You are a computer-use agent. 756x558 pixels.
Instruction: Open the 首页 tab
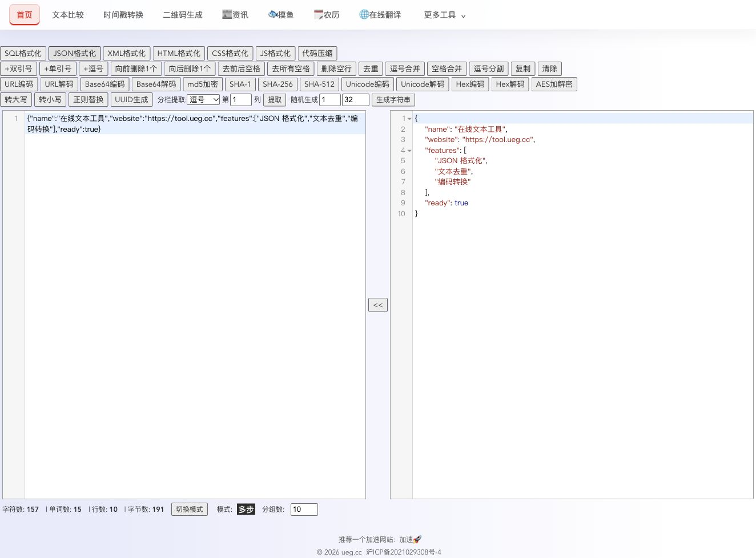25,15
